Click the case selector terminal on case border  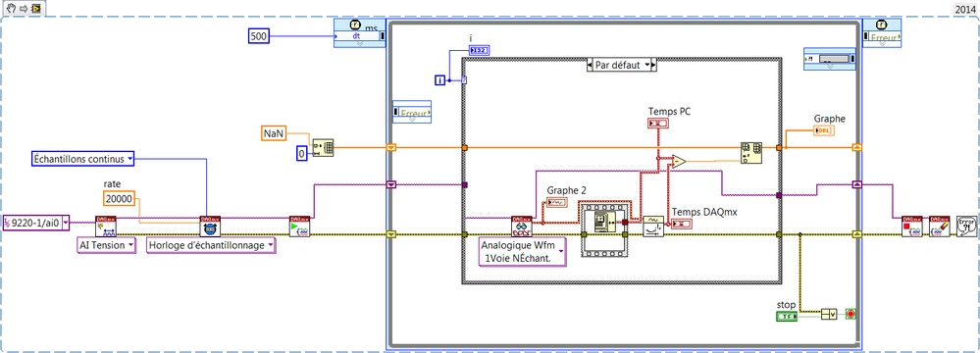pyautogui.click(x=464, y=80)
